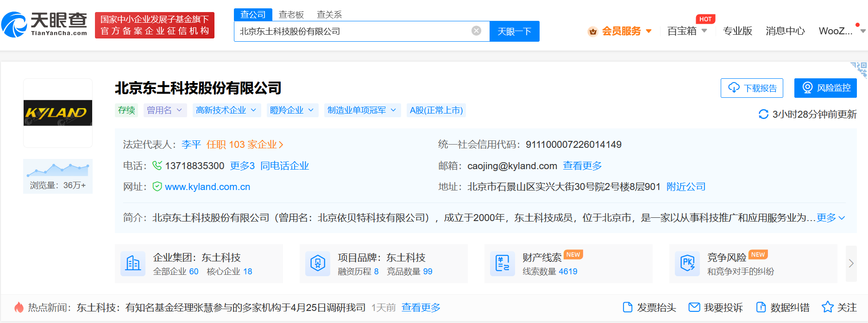
Task: Click the 附近公司 link
Action: [686, 187]
